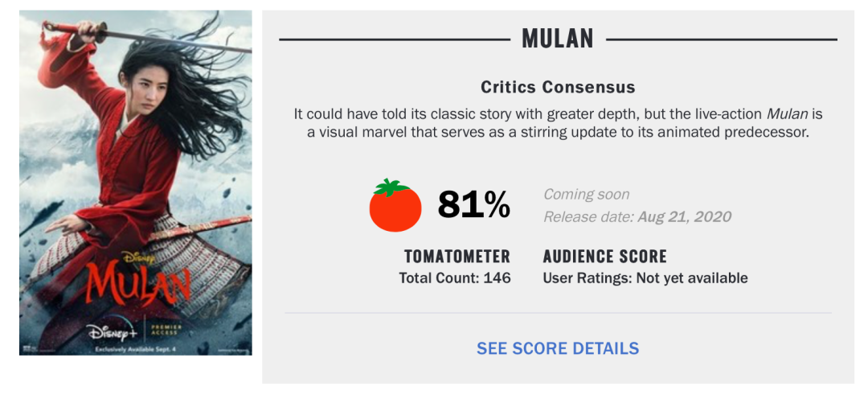Click the Mulan movie poster thumbnail
The width and height of the screenshot is (868, 395).
pyautogui.click(x=136, y=183)
